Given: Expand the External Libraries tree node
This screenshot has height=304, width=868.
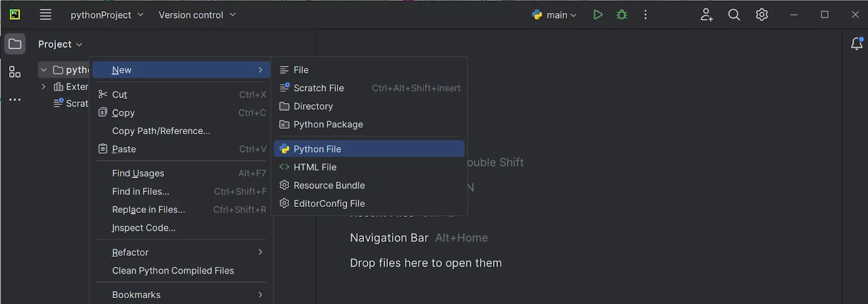Looking at the screenshot, I should pos(43,87).
